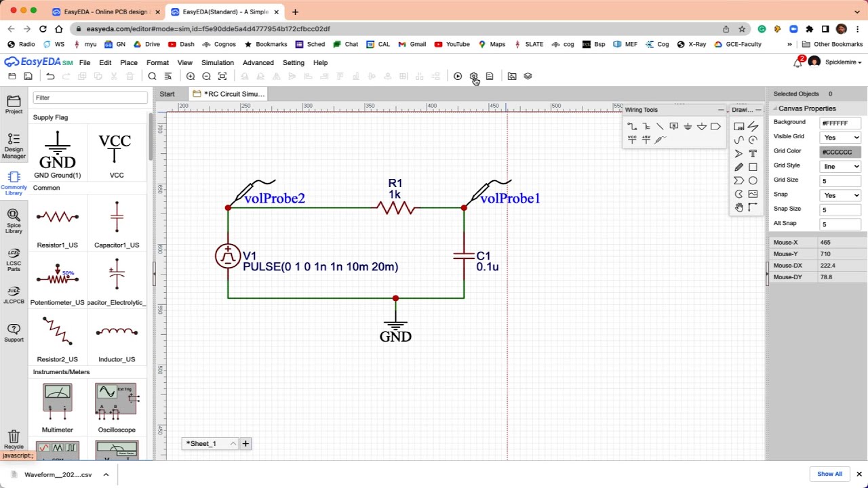
Task: Open Spice Library in left sidebar
Action: [14, 222]
